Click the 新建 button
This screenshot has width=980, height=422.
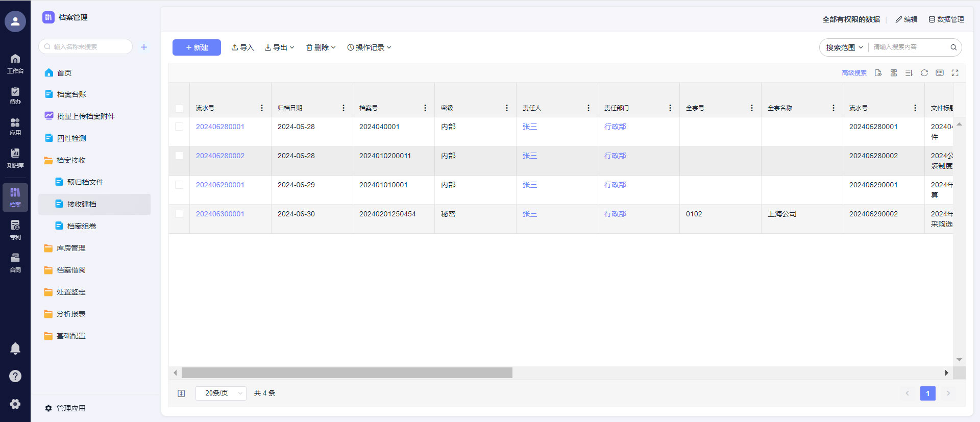[x=197, y=47]
